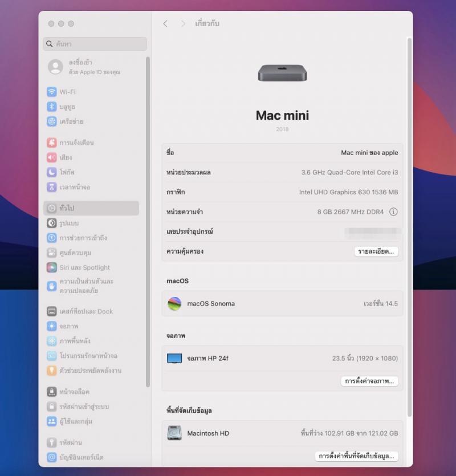Viewport: 456px width, 476px height.
Task: Go back using the left chevron
Action: [x=165, y=24]
